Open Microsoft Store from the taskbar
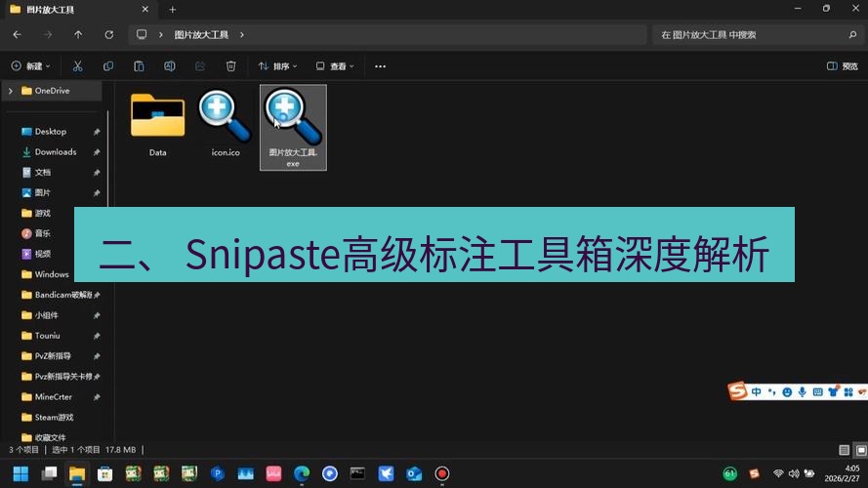This screenshot has width=868, height=488. (x=105, y=473)
